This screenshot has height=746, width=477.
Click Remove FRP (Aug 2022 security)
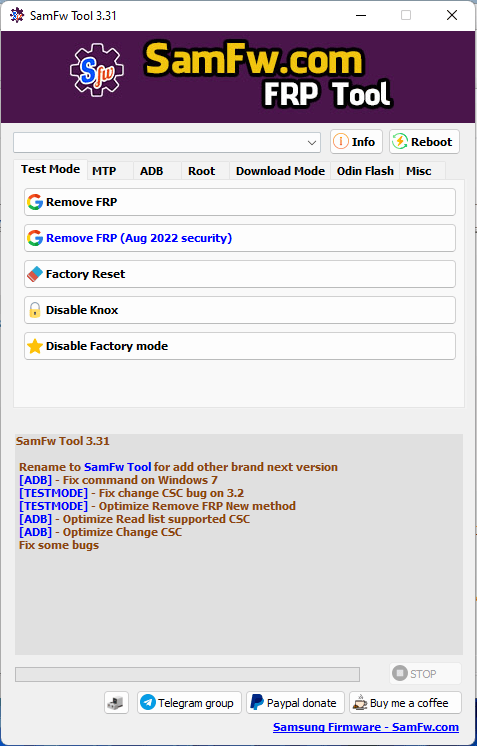(240, 238)
